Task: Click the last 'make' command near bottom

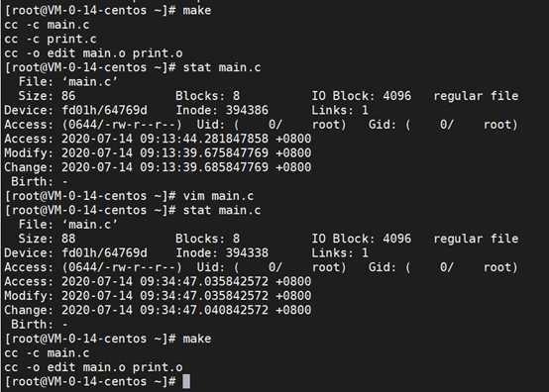Action: (x=197, y=339)
